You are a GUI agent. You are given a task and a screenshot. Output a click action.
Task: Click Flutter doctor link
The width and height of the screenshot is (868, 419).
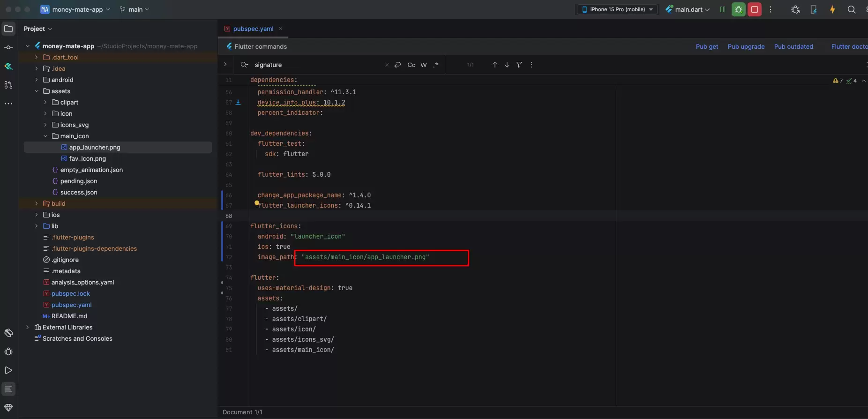click(x=849, y=46)
